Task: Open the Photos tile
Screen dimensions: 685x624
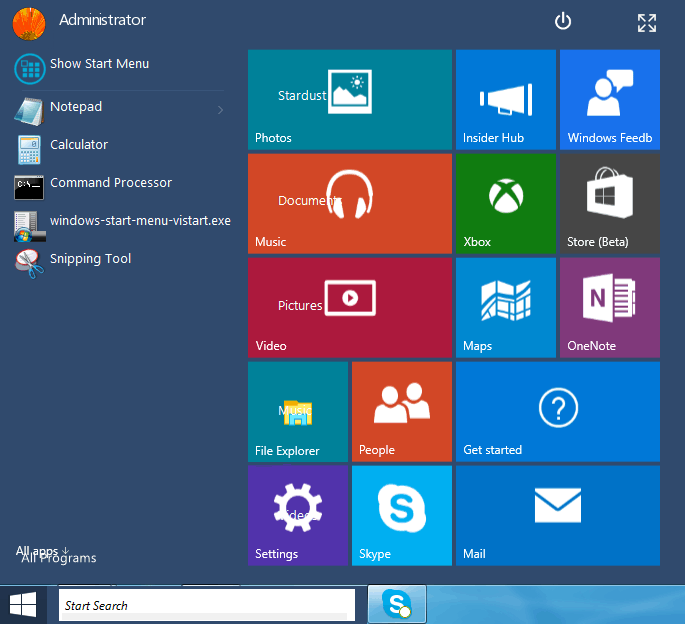Action: pyautogui.click(x=349, y=100)
